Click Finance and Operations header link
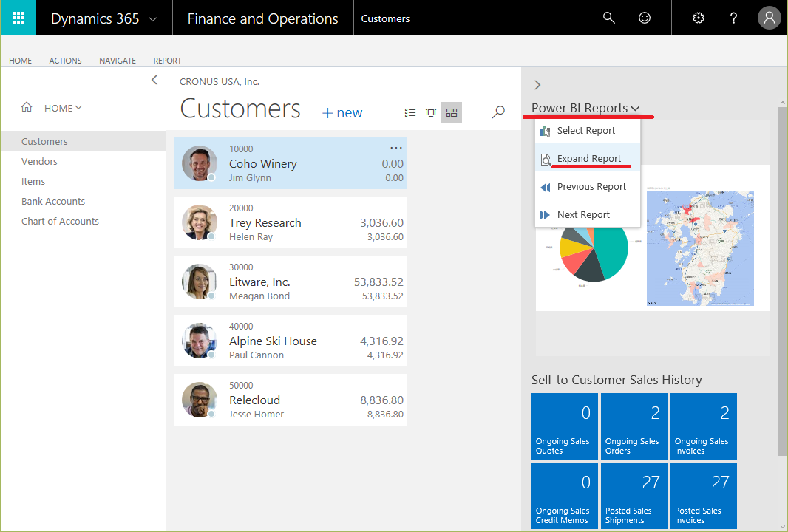This screenshot has width=788, height=532. coord(263,18)
